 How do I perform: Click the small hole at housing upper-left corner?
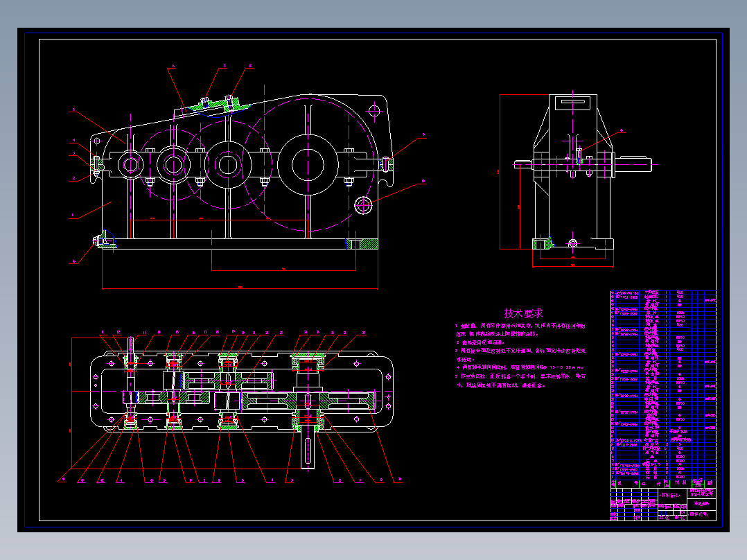coord(97,141)
